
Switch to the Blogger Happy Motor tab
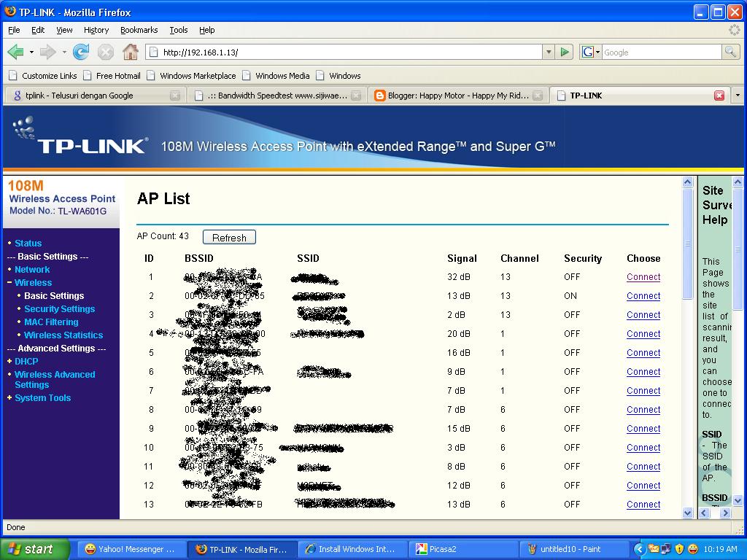(x=457, y=96)
